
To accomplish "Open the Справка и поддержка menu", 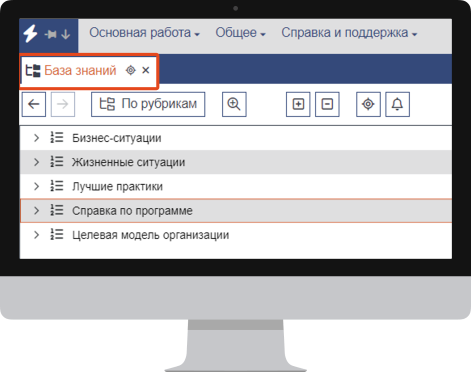I will point(349,33).
